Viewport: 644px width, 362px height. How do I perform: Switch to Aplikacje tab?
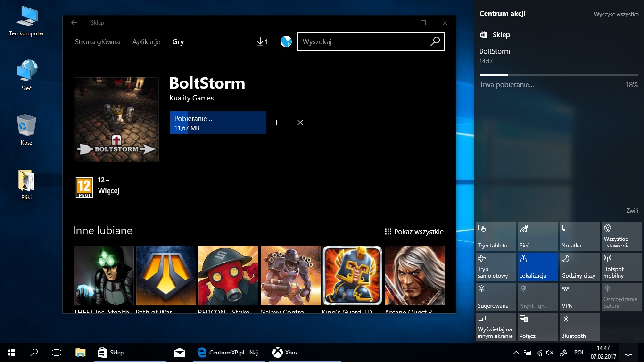click(x=146, y=42)
